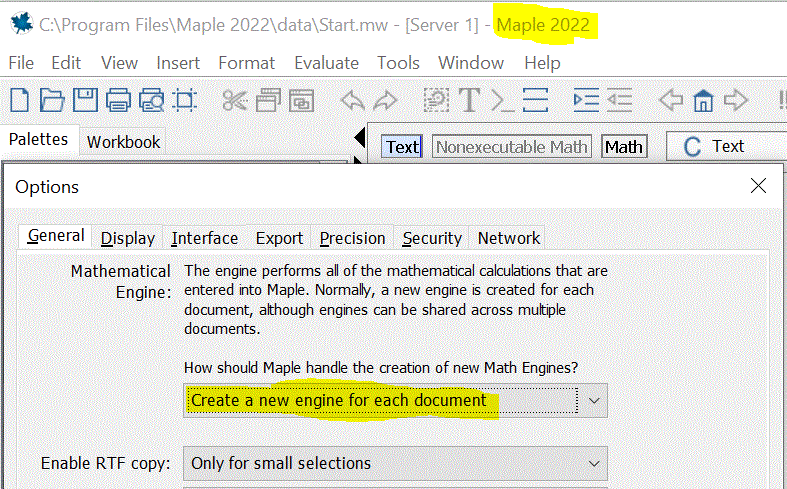787x489 pixels.
Task: Switch to the Security options tab
Action: pos(432,238)
